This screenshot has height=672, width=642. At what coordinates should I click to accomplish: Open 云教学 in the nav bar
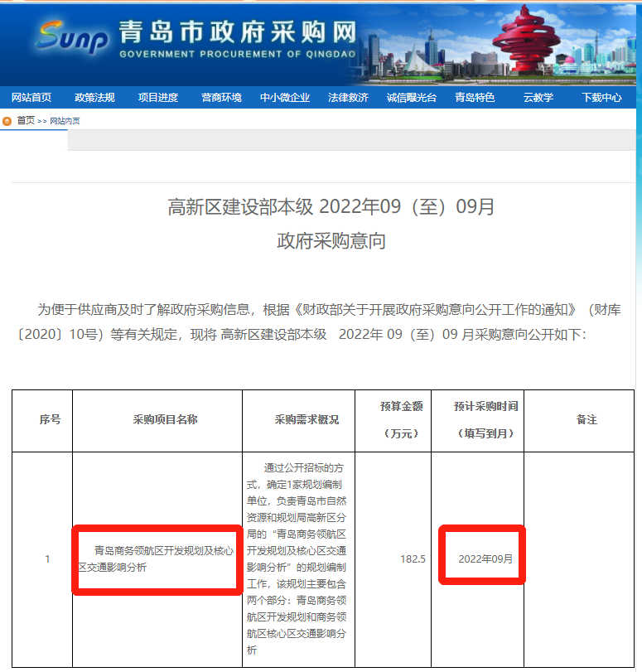click(538, 98)
